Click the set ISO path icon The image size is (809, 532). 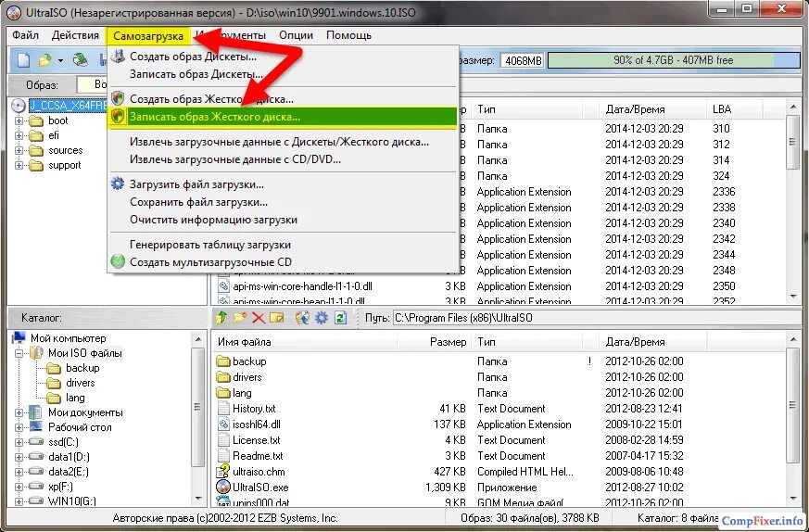(x=302, y=318)
